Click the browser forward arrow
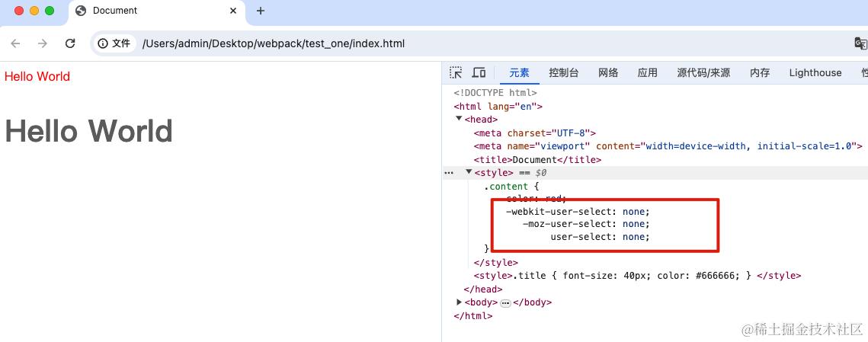Viewport: 868px width, 342px height. (43, 43)
